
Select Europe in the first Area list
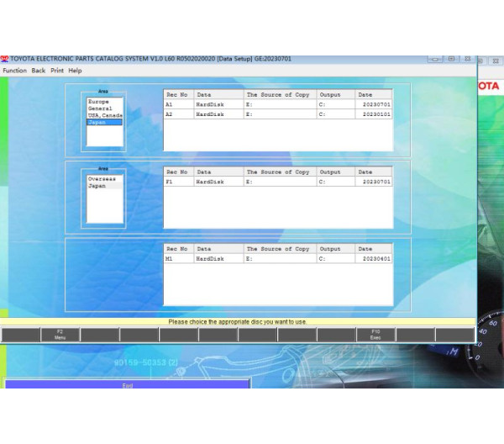[x=98, y=102]
